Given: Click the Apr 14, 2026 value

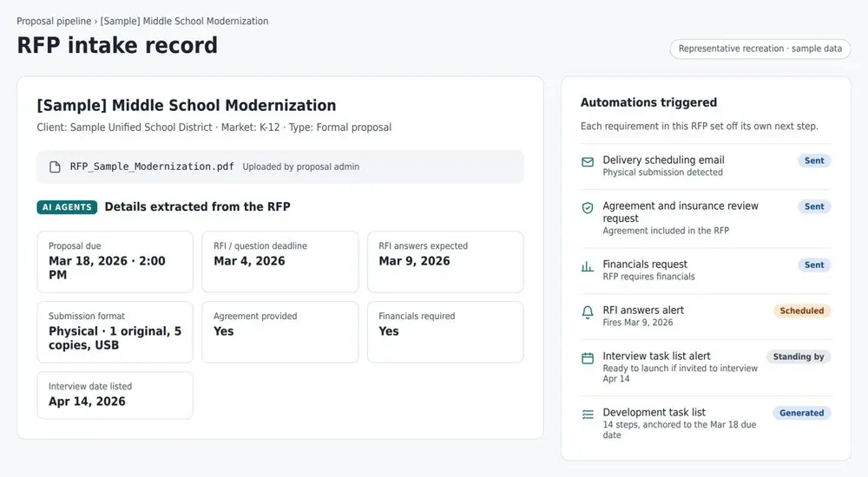Looking at the screenshot, I should click(87, 402).
